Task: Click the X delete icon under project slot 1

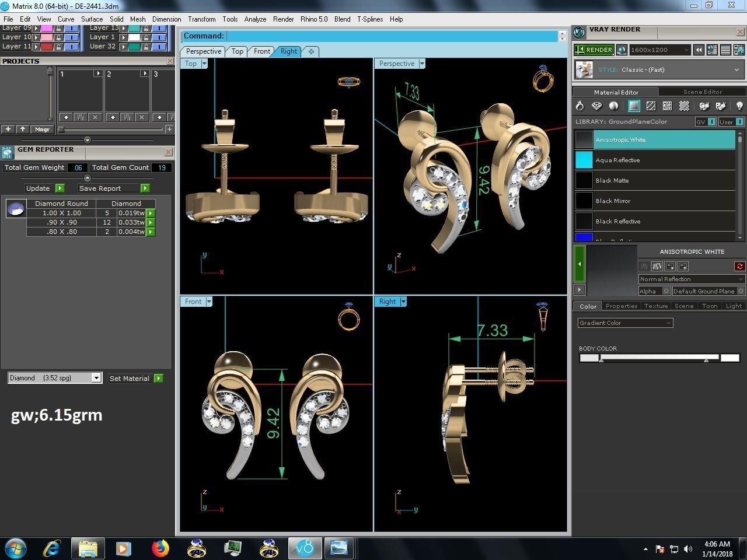Action: (95, 117)
